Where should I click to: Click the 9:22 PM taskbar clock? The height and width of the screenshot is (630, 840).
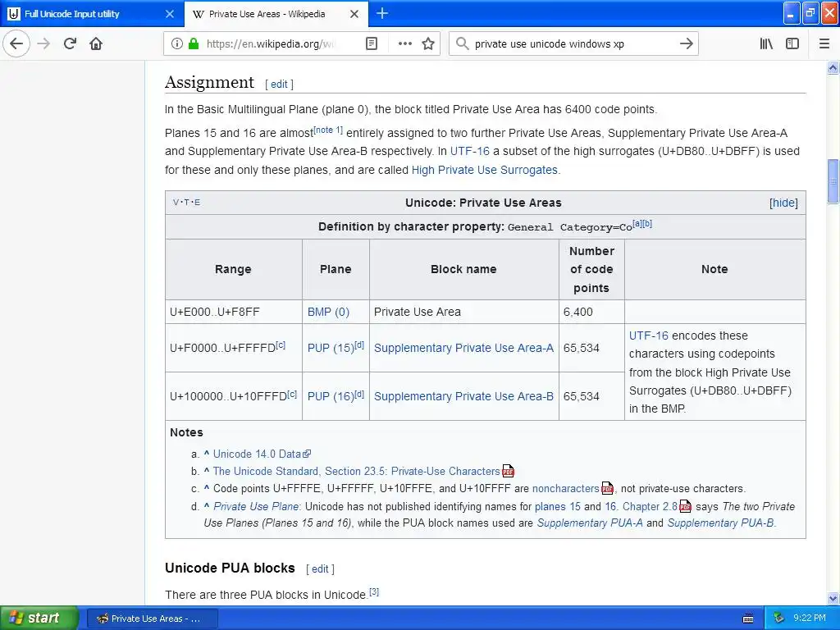coord(810,619)
